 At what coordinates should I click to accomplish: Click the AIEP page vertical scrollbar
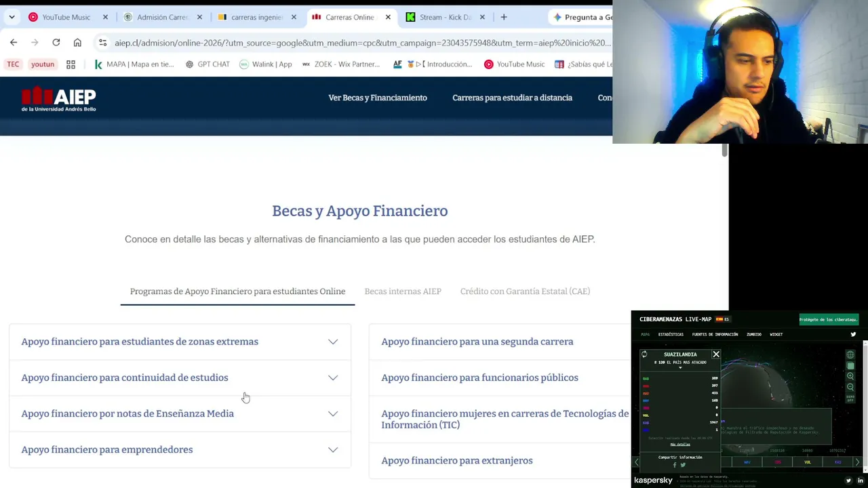[724, 150]
